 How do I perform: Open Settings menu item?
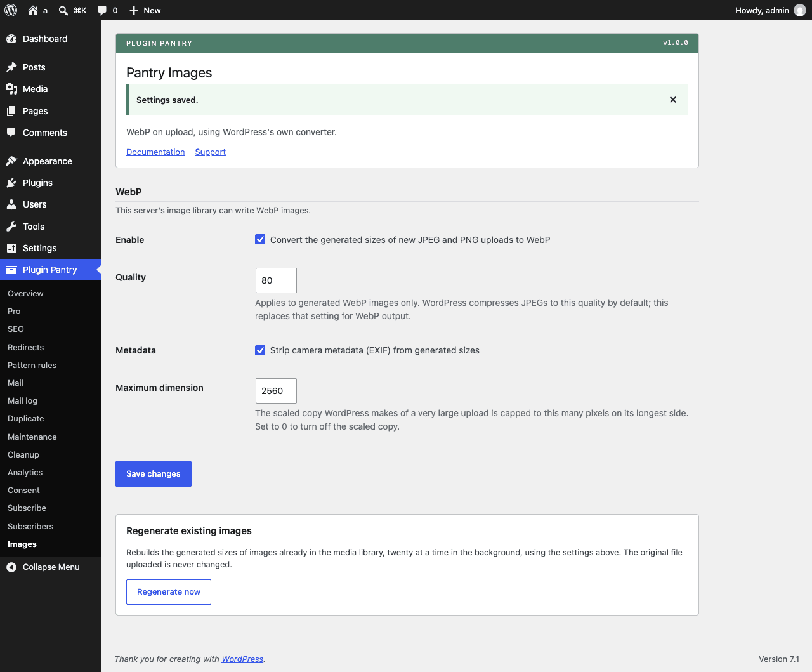(x=51, y=248)
